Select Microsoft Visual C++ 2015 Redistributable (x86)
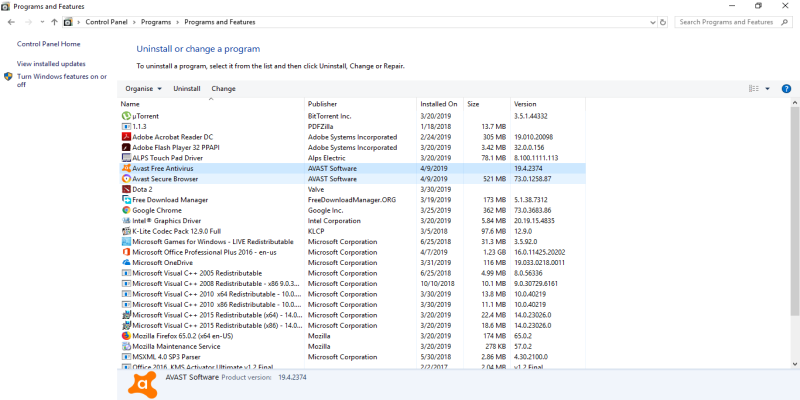The image size is (800, 400). [352, 325]
